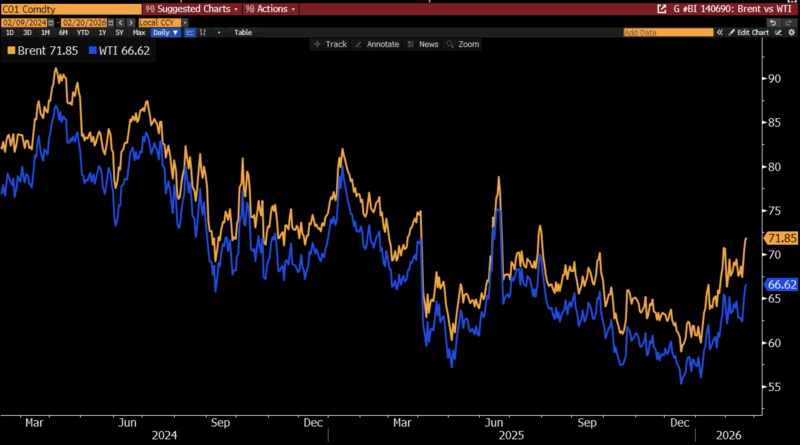Click the orange Brent legend color swatch

pyautogui.click(x=11, y=49)
